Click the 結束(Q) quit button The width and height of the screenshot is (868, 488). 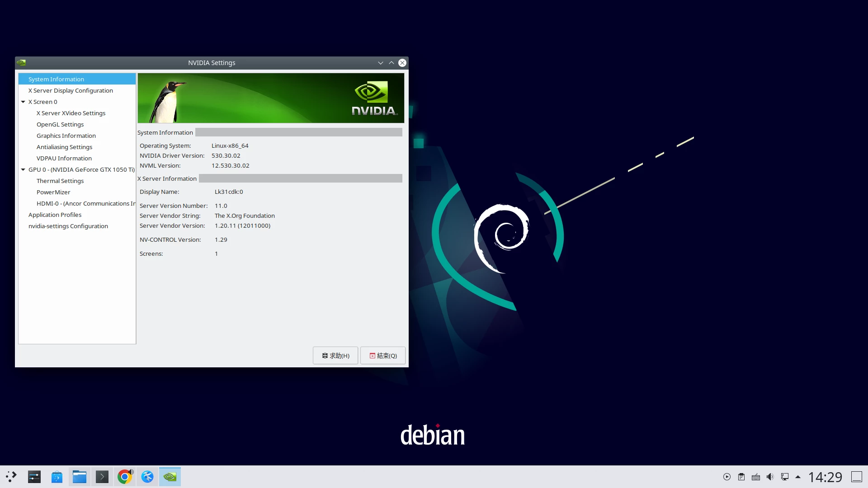(383, 356)
